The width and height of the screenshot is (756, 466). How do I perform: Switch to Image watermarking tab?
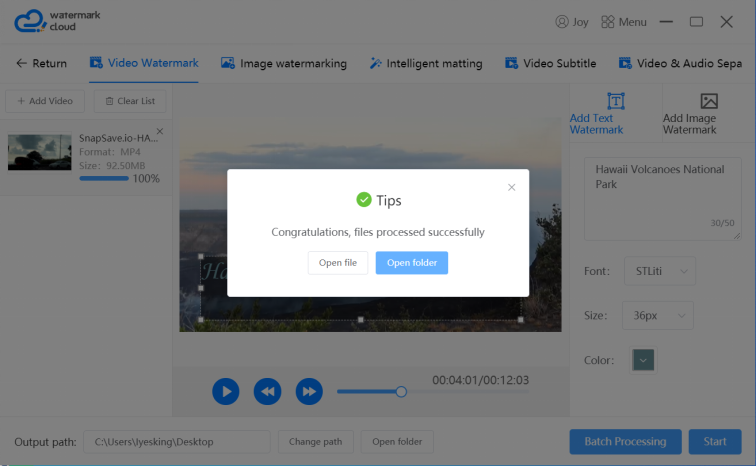point(284,63)
